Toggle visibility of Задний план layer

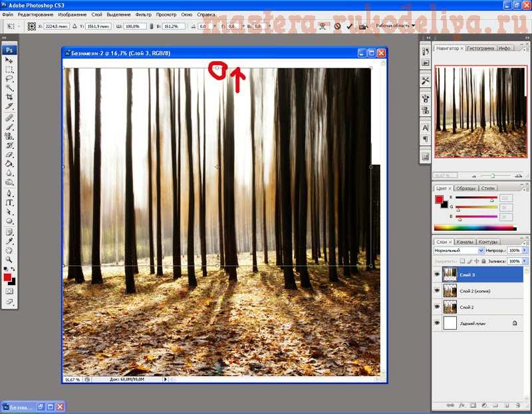pyautogui.click(x=437, y=323)
